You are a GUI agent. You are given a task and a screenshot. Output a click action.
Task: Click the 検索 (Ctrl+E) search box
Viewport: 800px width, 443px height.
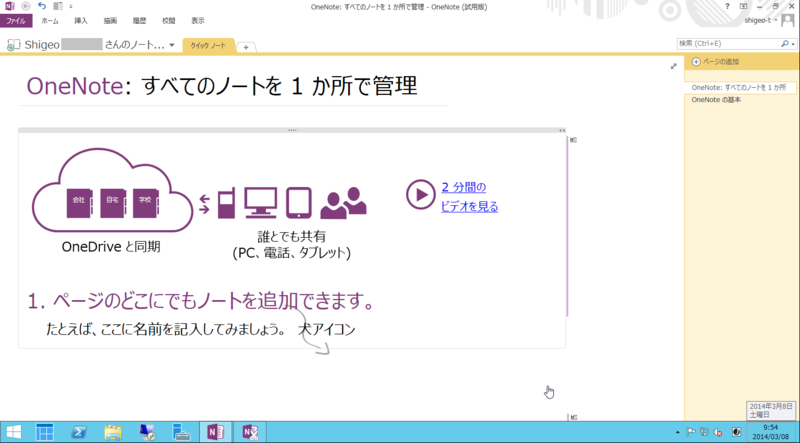tap(728, 44)
